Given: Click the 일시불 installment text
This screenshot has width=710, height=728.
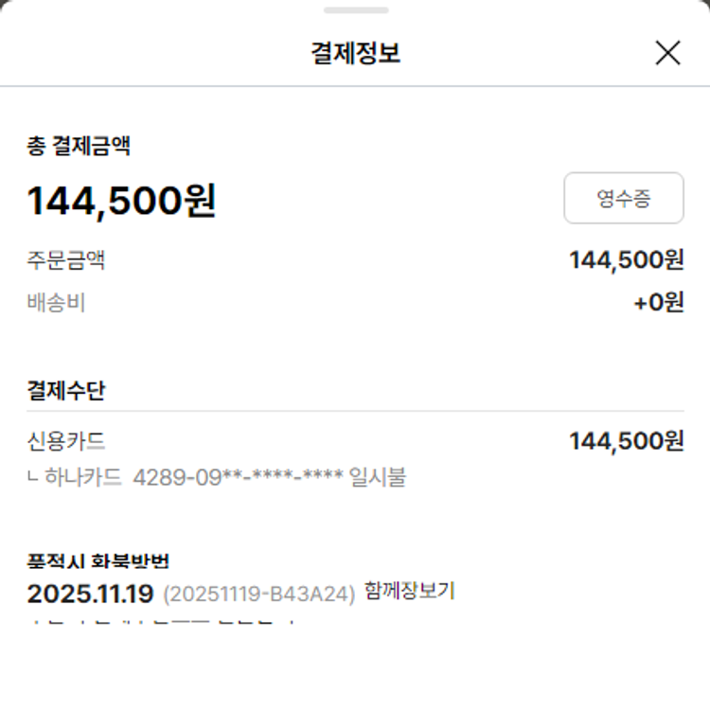Looking at the screenshot, I should coord(377,477).
